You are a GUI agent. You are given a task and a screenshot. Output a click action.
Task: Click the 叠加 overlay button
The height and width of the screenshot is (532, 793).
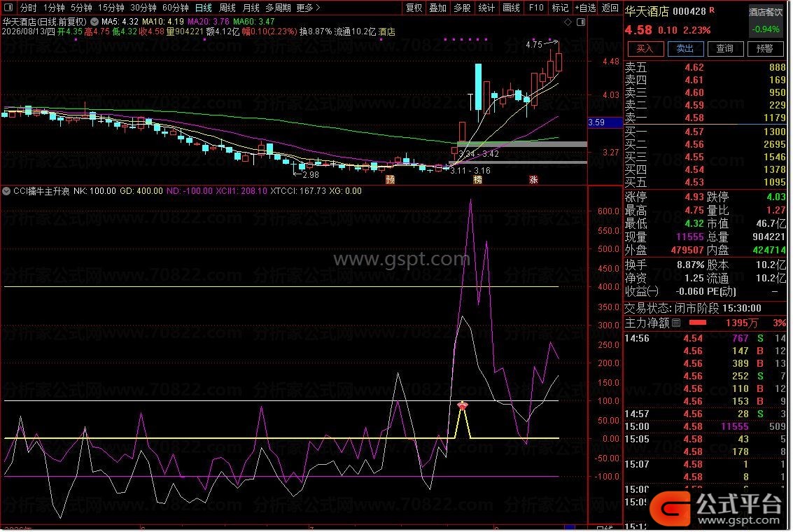click(438, 8)
